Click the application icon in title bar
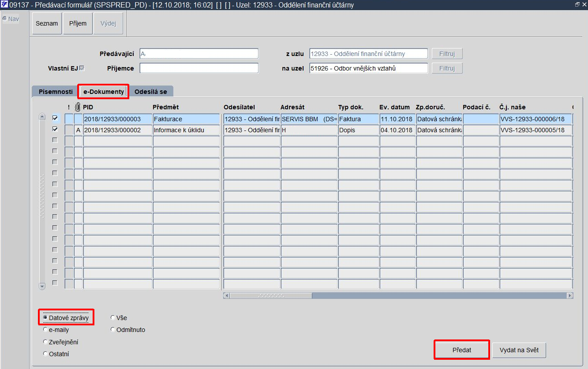 point(5,5)
